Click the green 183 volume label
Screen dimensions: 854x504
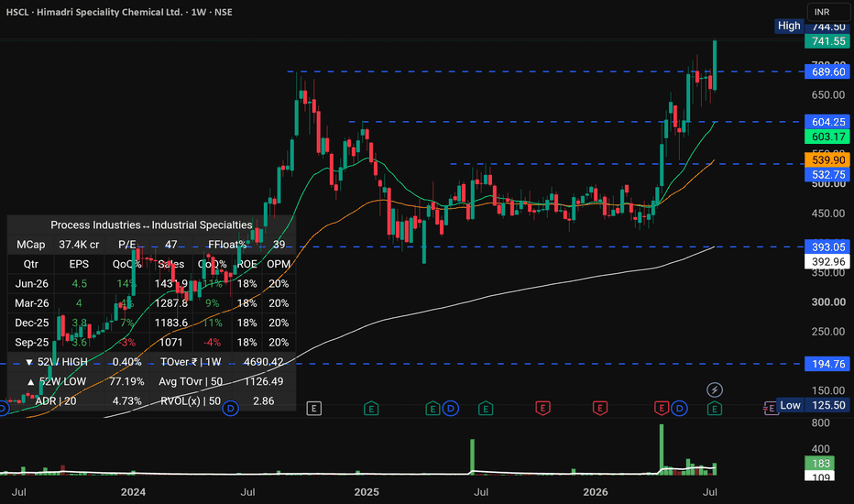click(x=820, y=464)
